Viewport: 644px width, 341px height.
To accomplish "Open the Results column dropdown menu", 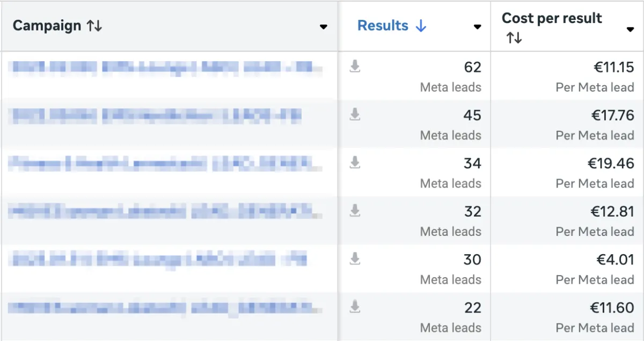I will click(x=477, y=27).
